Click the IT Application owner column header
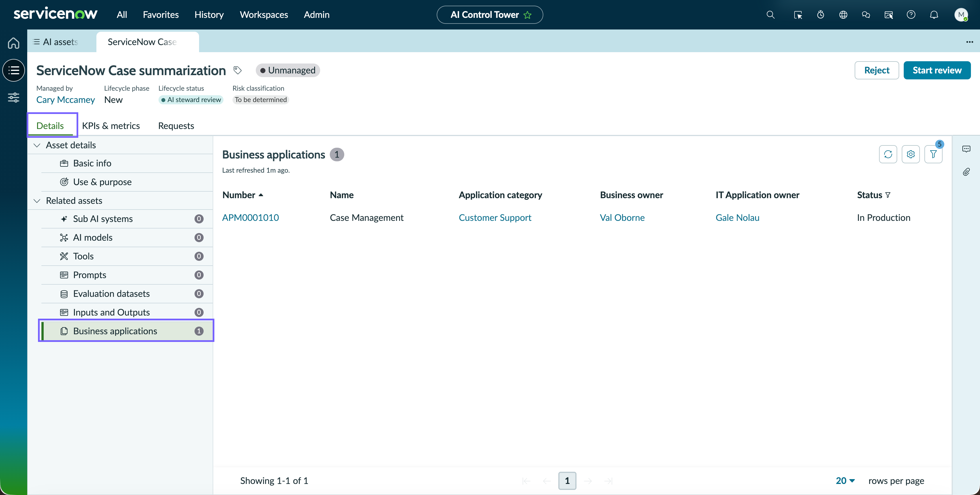The width and height of the screenshot is (980, 495). [x=757, y=195]
